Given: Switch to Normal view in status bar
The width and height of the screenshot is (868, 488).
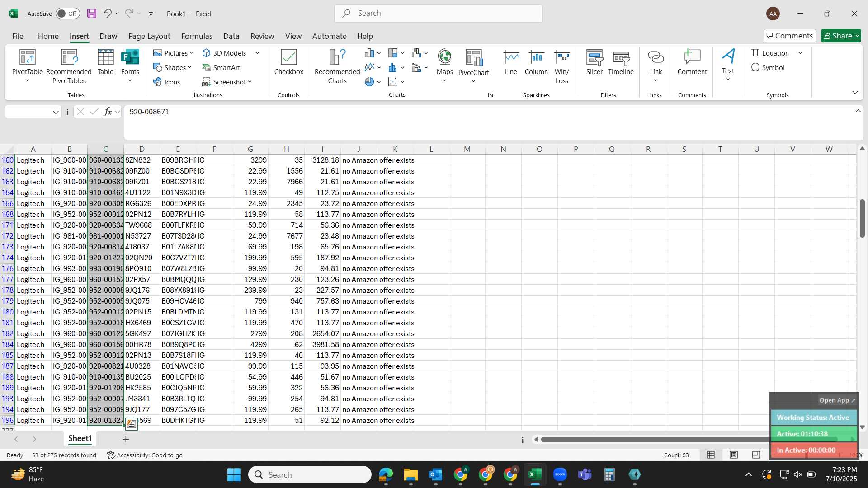Looking at the screenshot, I should point(711,455).
